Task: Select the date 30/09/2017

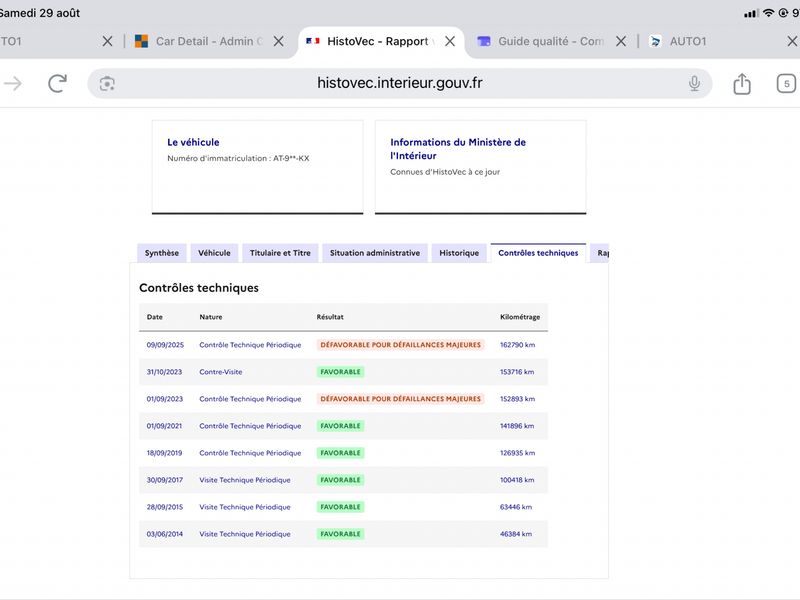Action: click(x=165, y=480)
